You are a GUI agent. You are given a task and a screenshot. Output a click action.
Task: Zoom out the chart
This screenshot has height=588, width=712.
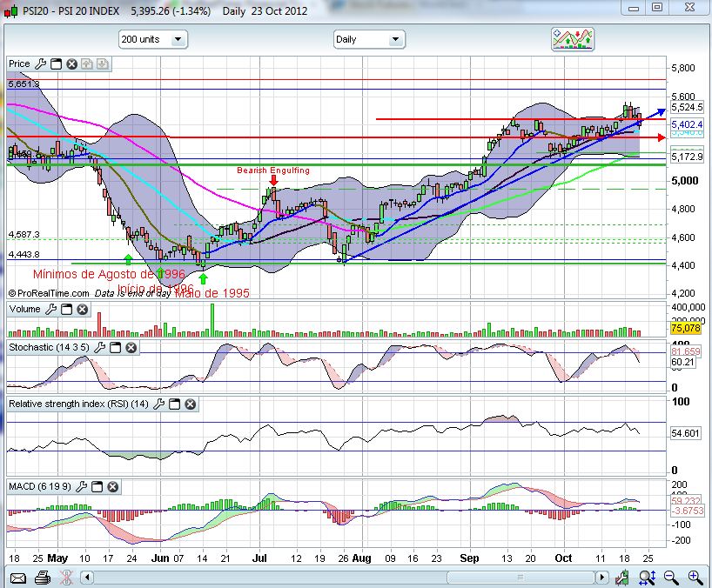[x=671, y=578]
